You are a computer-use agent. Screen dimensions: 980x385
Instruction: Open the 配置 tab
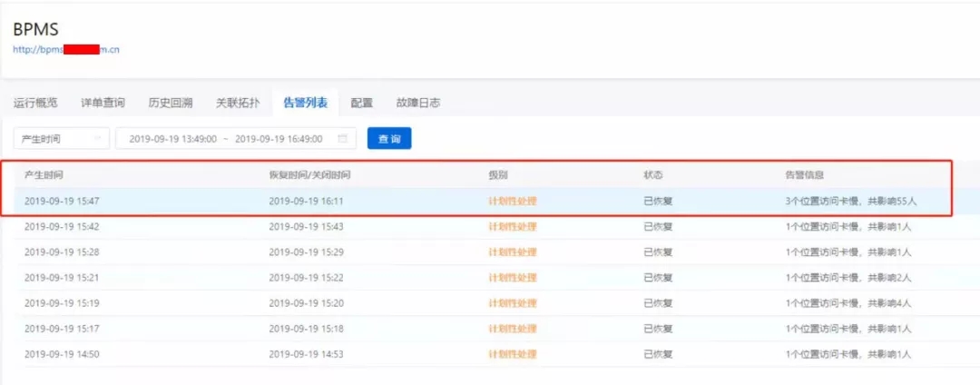[x=362, y=103]
